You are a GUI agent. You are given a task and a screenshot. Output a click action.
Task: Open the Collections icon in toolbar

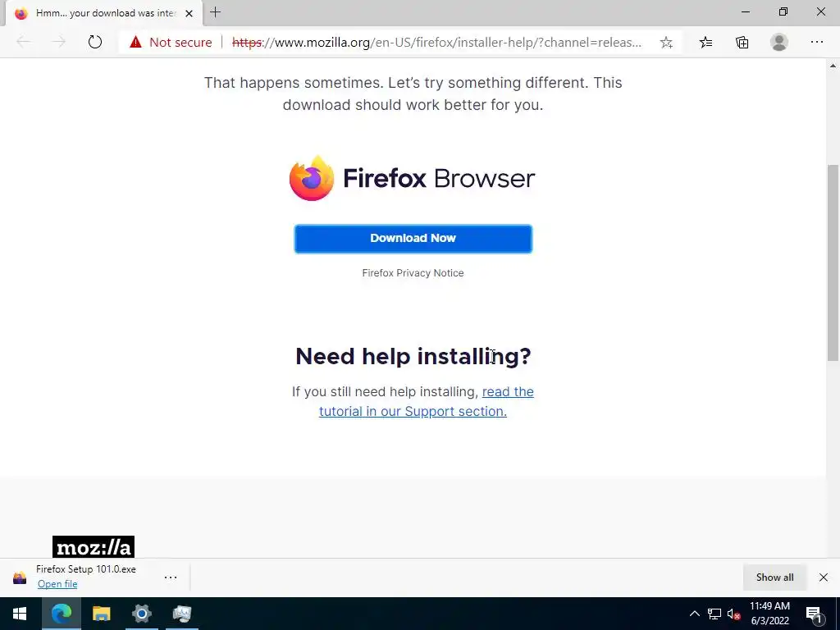coord(742,43)
